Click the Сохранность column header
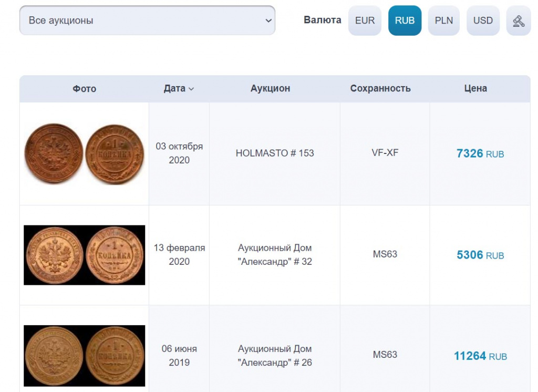The width and height of the screenshot is (538, 392). pyautogui.click(x=380, y=88)
